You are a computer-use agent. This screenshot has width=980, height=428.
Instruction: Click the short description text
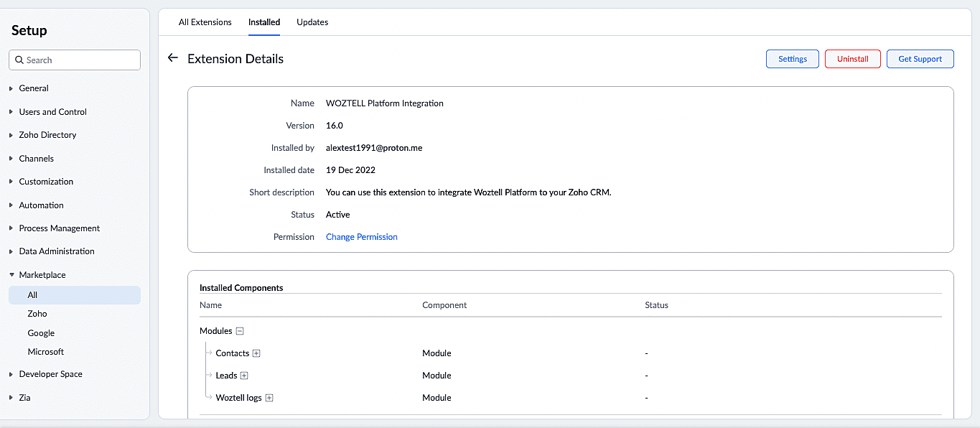click(x=469, y=192)
